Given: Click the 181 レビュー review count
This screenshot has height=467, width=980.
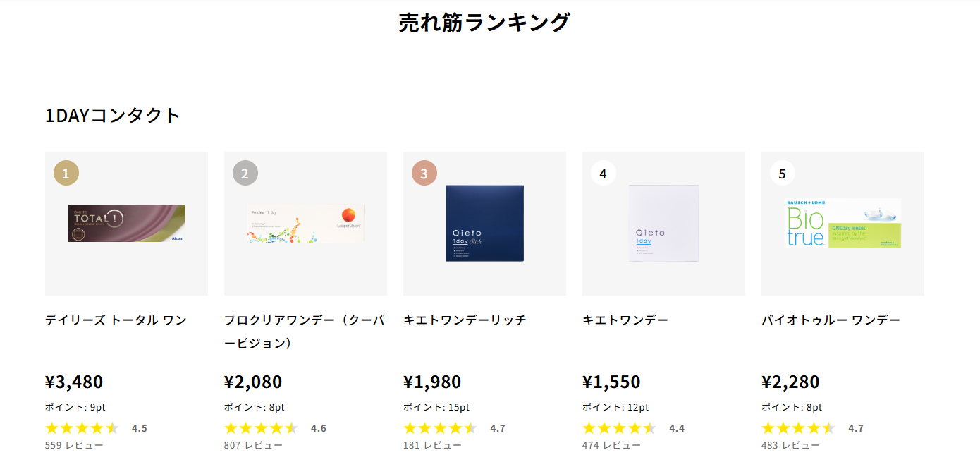Looking at the screenshot, I should pos(433,446).
